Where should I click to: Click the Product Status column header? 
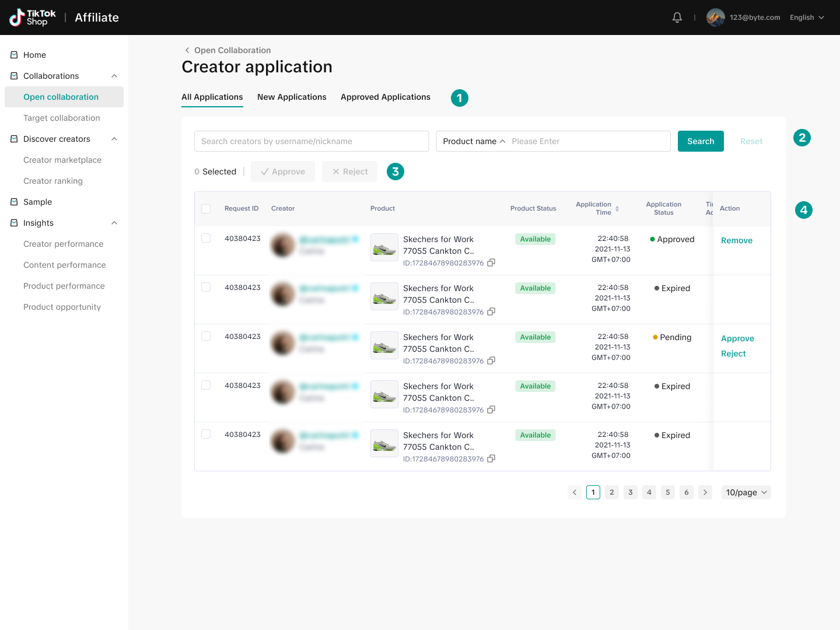point(533,208)
